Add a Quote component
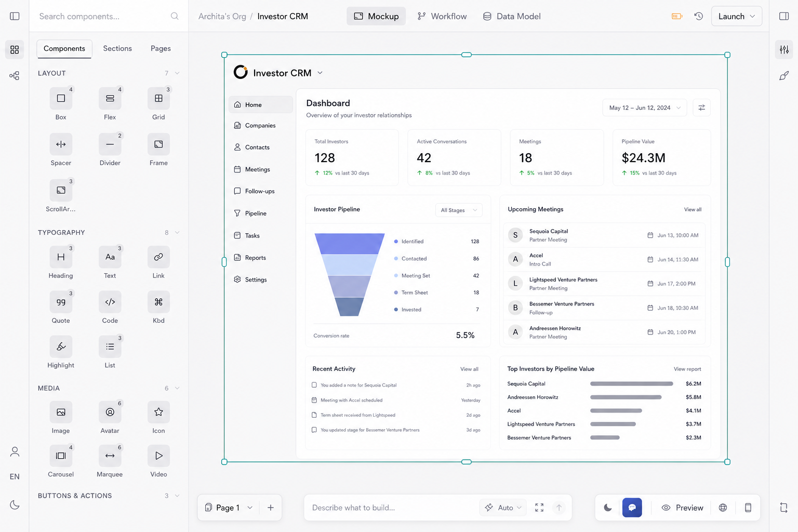This screenshot has width=798, height=532. [x=61, y=302]
